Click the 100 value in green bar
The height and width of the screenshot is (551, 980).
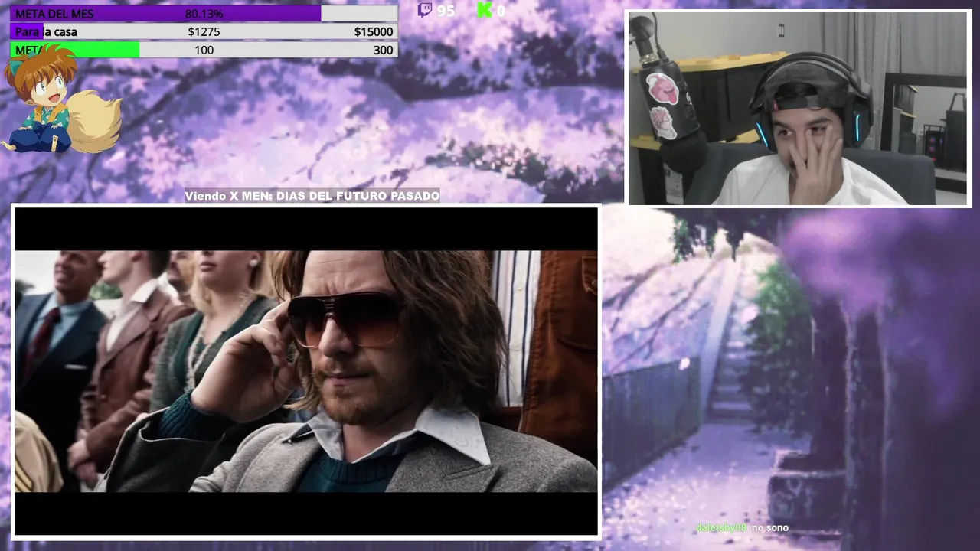pyautogui.click(x=204, y=51)
